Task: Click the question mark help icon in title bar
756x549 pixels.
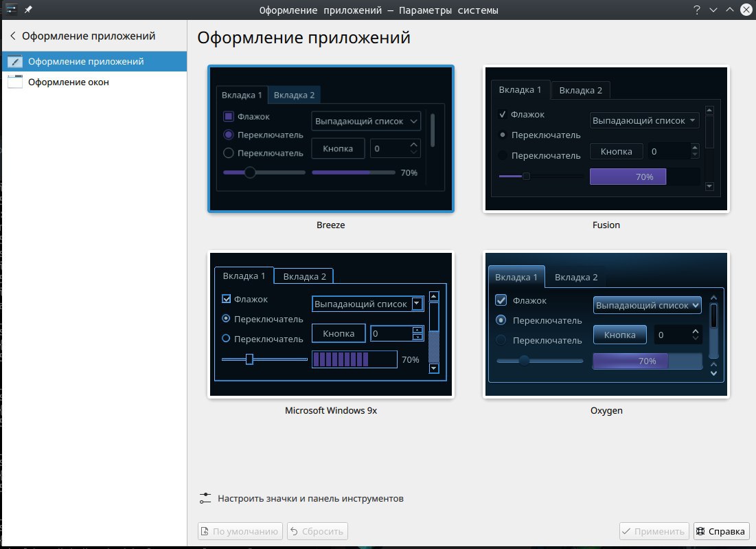Action: tap(697, 10)
